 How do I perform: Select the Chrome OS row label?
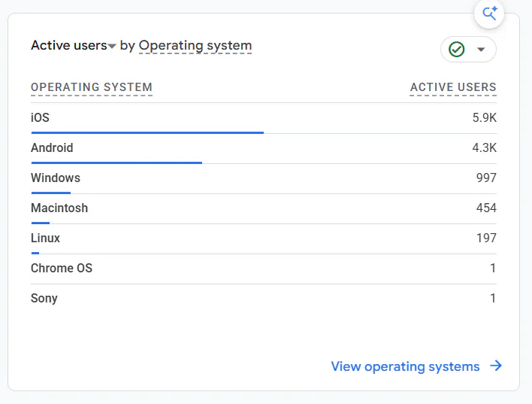point(62,268)
